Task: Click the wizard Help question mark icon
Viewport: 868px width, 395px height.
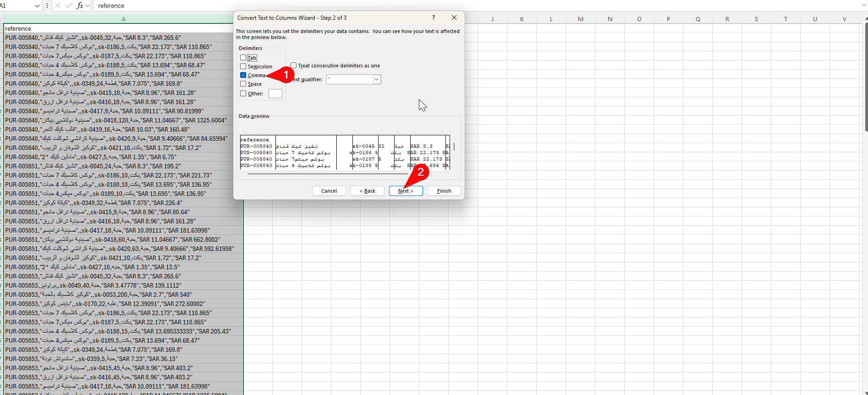Action: [x=433, y=17]
